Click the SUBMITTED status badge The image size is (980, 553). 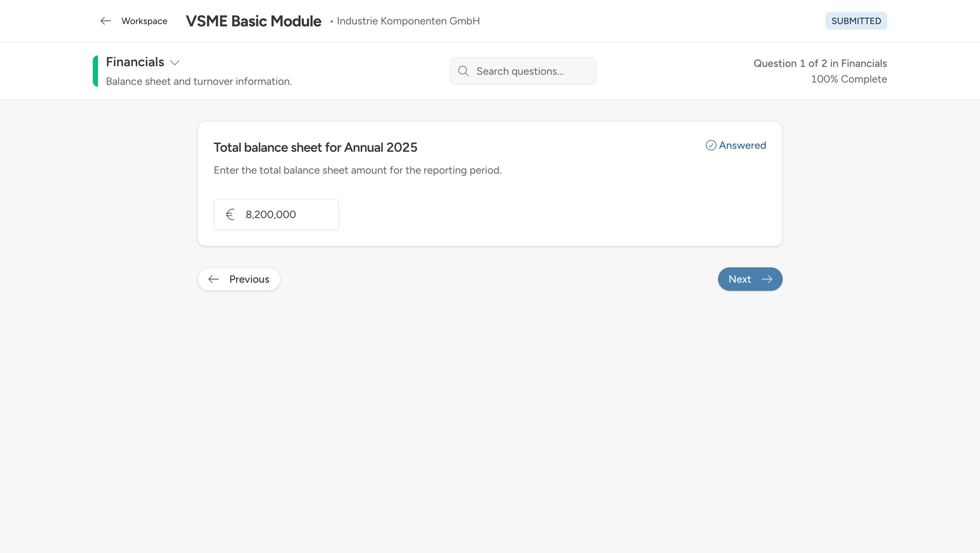(856, 21)
